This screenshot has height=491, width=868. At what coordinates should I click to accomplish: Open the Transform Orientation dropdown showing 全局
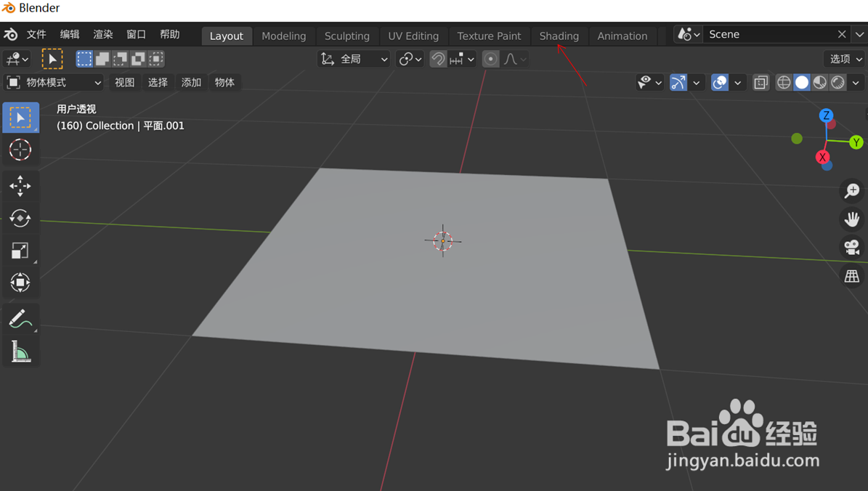point(354,59)
